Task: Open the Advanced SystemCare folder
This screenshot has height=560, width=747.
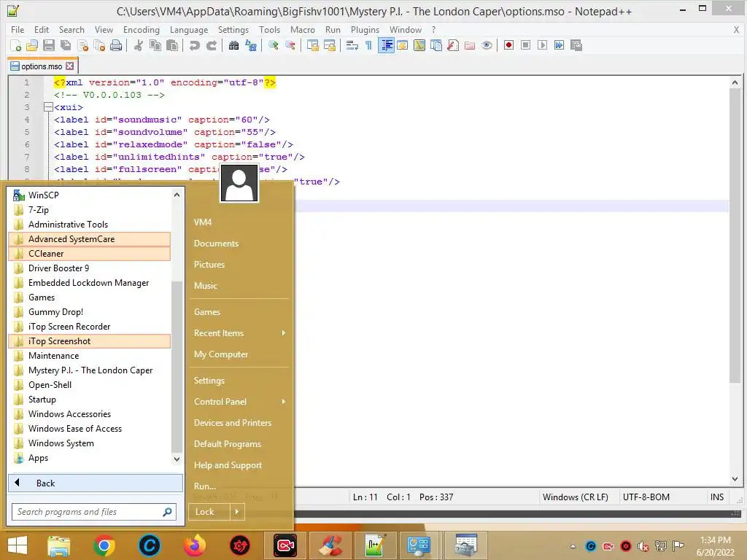Action: 90,239
